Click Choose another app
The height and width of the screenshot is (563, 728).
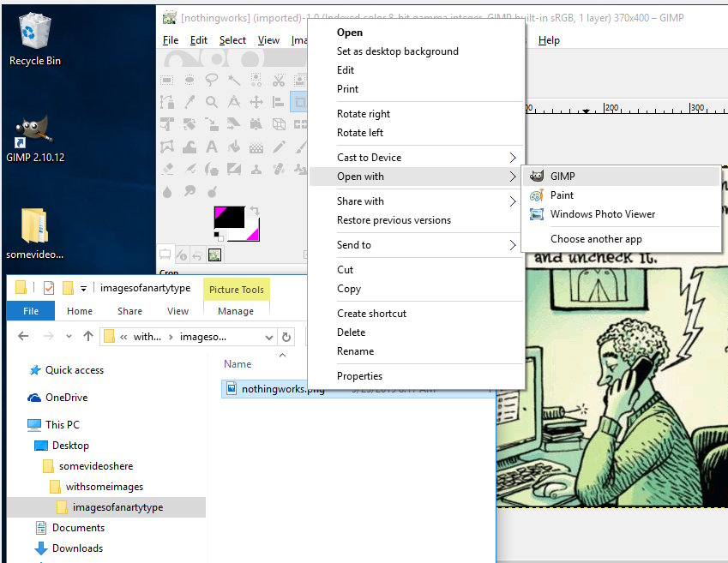[621, 239]
